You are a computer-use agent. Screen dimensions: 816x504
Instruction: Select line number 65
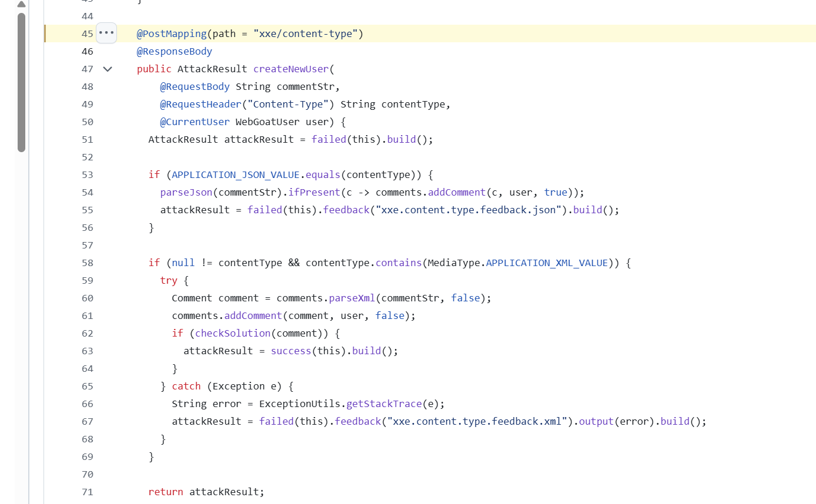pyautogui.click(x=87, y=386)
